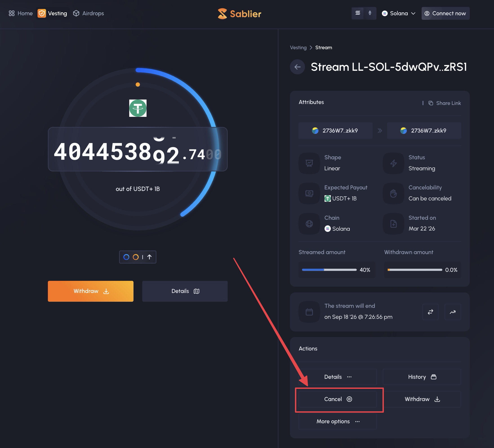The height and width of the screenshot is (448, 494).
Task: Click the Expected Payout cash icon
Action: point(309,193)
